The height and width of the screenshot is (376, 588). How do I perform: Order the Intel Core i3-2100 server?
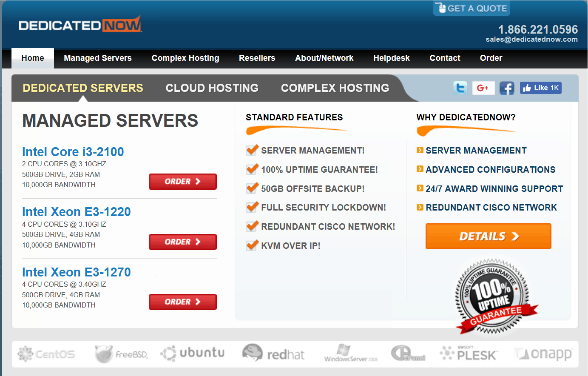183,182
